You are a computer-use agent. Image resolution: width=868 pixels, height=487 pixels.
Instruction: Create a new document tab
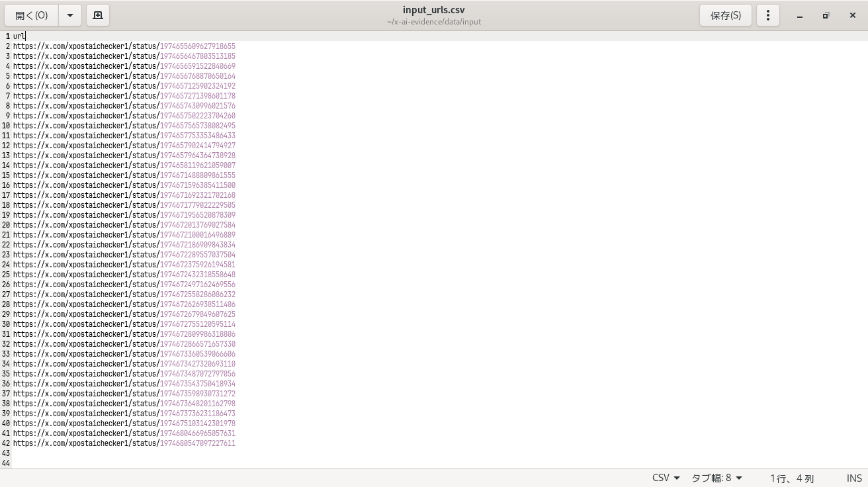point(98,15)
